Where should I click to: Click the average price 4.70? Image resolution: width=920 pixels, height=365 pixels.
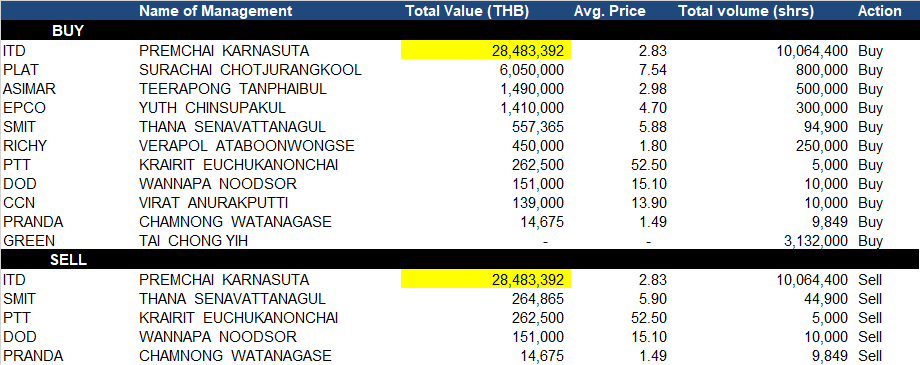coord(652,108)
